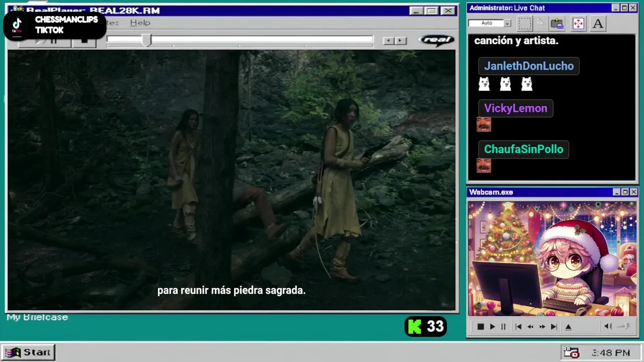Open the Help menu in RealPlayer
The width and height of the screenshot is (644, 362).
pyautogui.click(x=140, y=23)
